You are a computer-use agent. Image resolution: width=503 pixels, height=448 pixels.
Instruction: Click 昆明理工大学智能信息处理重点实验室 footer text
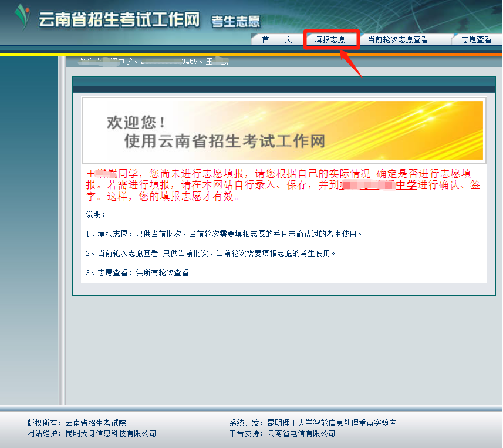tap(332, 423)
